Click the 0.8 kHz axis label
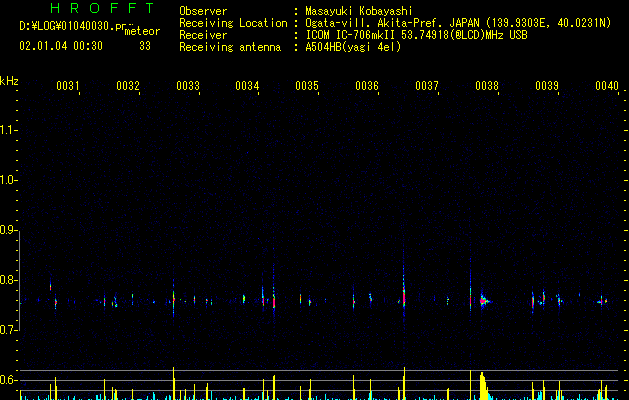629x400 pixels. [8, 280]
